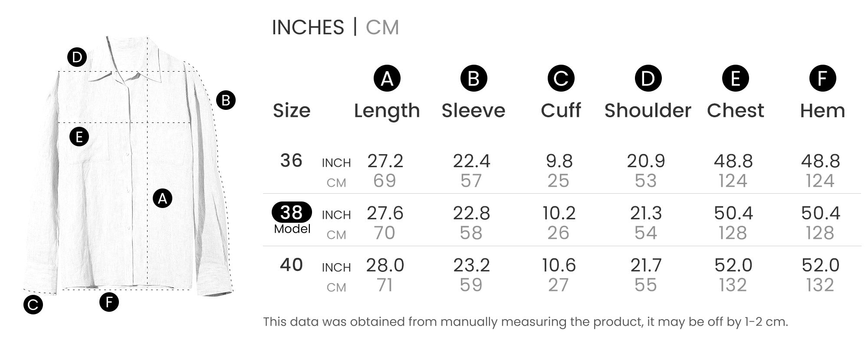Image resolution: width=868 pixels, height=350 pixels.
Task: Click the F icon above Hem column
Action: coord(822,79)
